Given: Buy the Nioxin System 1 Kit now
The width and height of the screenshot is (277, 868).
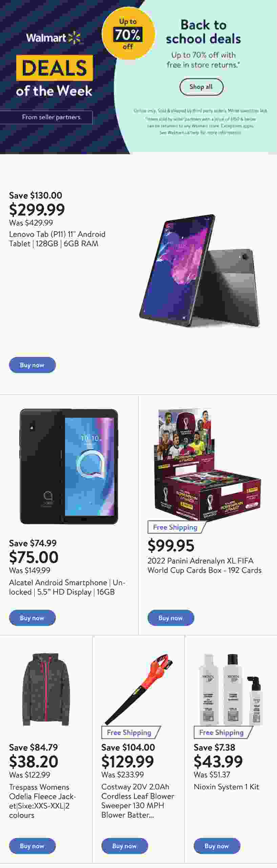Looking at the screenshot, I should tap(217, 846).
